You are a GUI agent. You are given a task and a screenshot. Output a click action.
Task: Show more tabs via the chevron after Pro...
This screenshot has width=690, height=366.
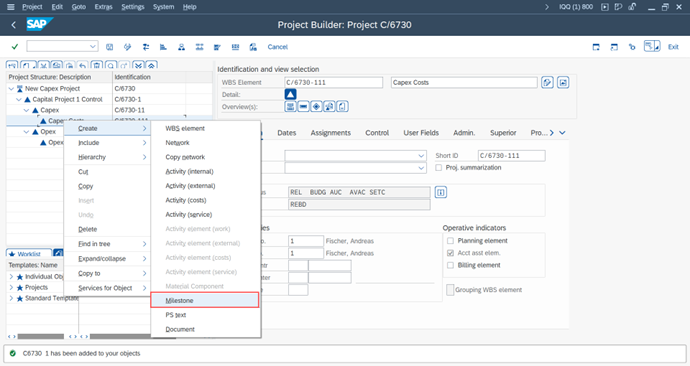coord(552,133)
